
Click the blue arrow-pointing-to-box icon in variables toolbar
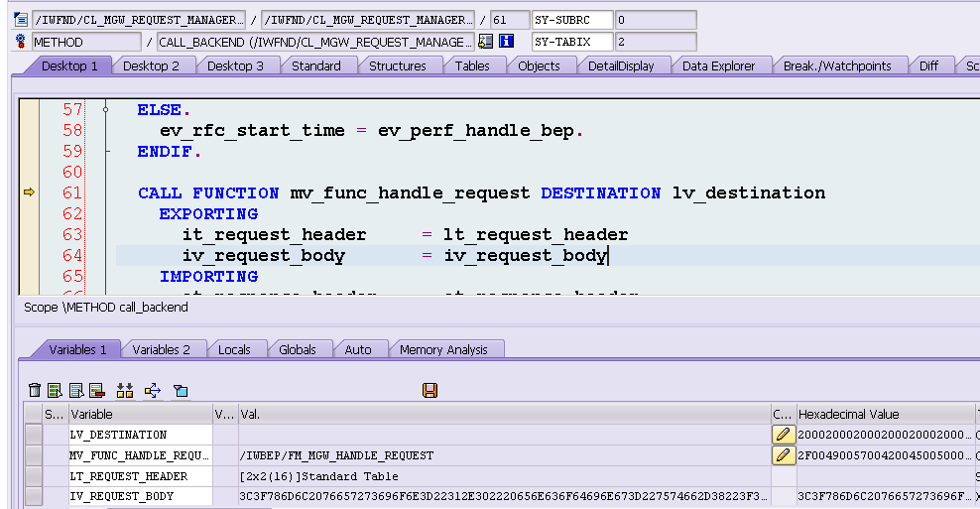click(x=153, y=391)
